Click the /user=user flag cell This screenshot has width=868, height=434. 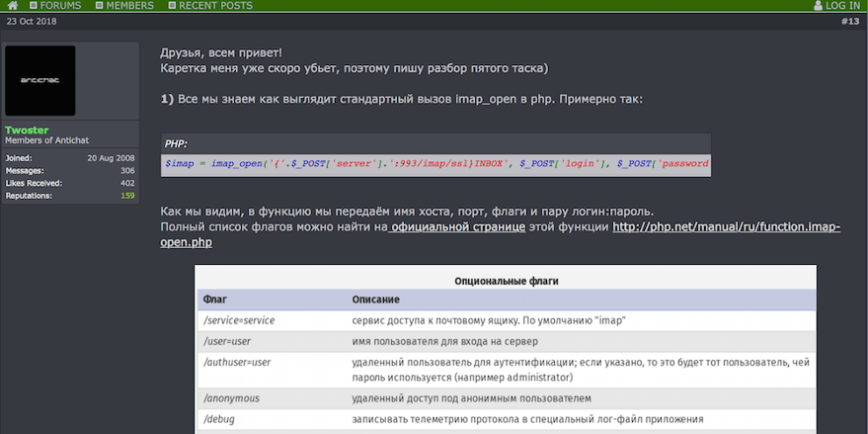pos(227,341)
